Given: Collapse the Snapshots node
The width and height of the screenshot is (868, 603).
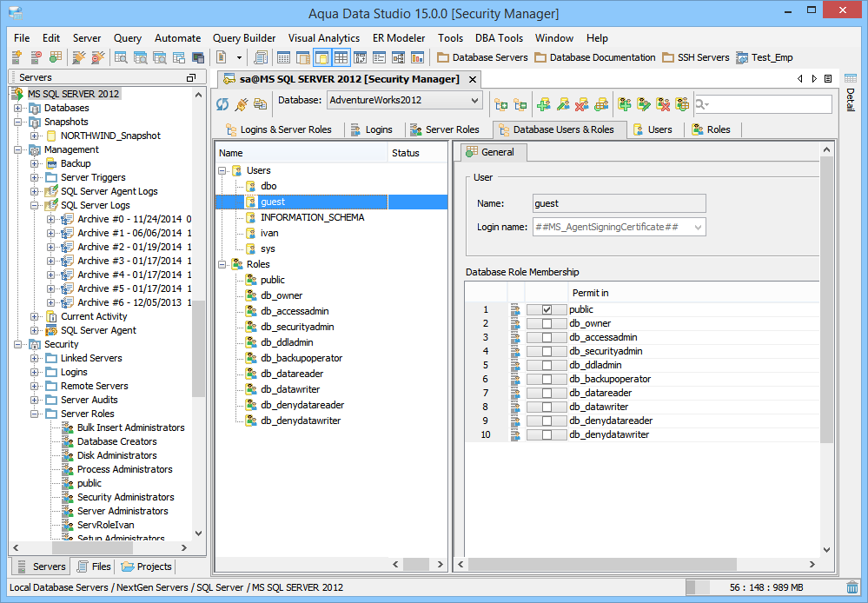Looking at the screenshot, I should pyautogui.click(x=18, y=122).
